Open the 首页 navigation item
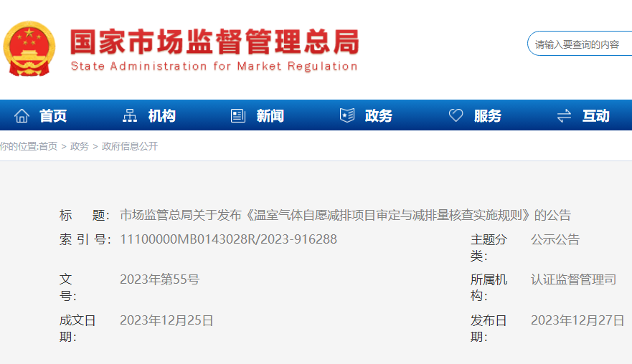The height and width of the screenshot is (364, 632). tap(53, 116)
